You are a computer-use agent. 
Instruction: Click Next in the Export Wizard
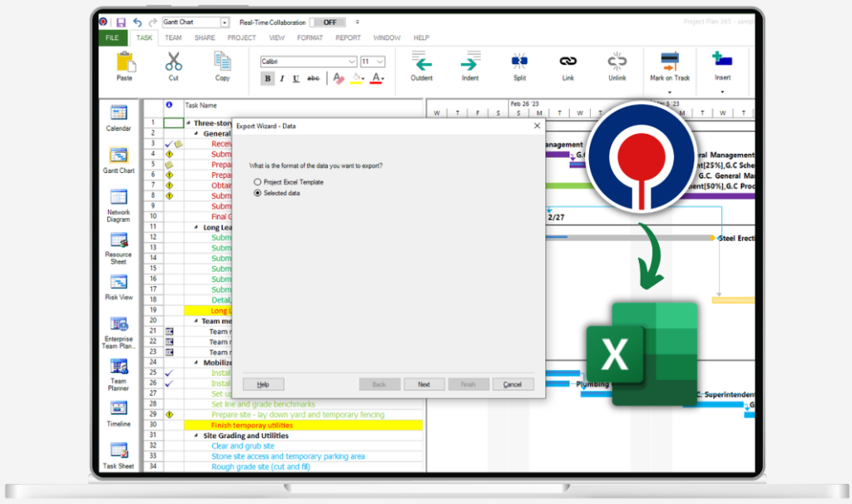point(424,383)
